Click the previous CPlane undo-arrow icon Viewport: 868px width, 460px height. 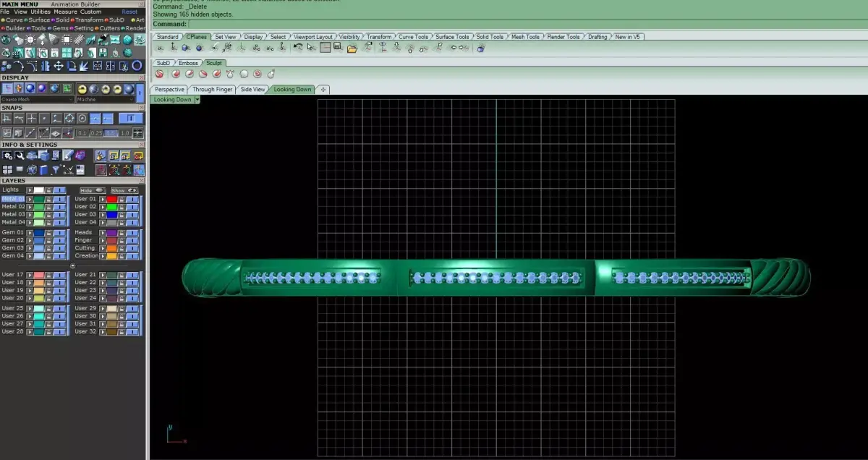(298, 48)
